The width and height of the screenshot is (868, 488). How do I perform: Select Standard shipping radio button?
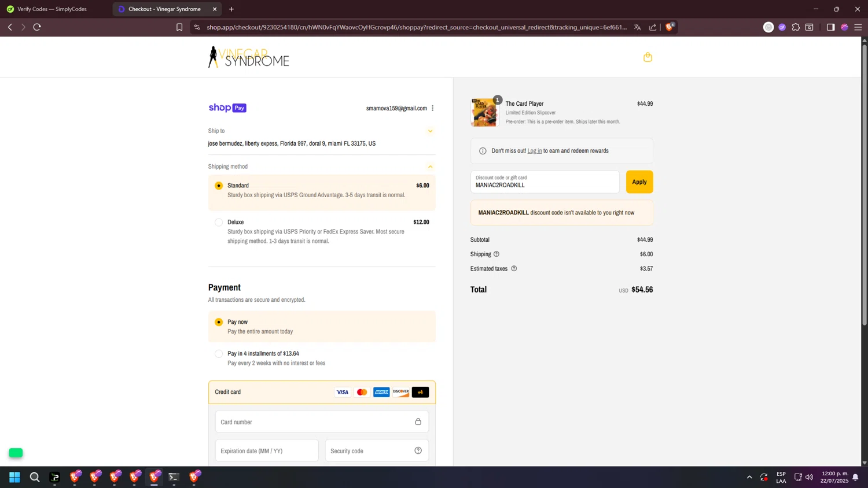point(219,186)
